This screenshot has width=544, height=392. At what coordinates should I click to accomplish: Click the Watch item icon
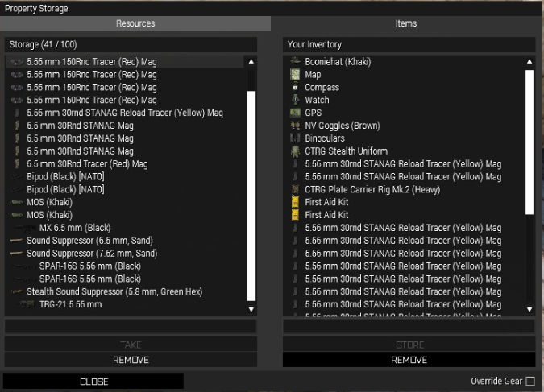(295, 100)
